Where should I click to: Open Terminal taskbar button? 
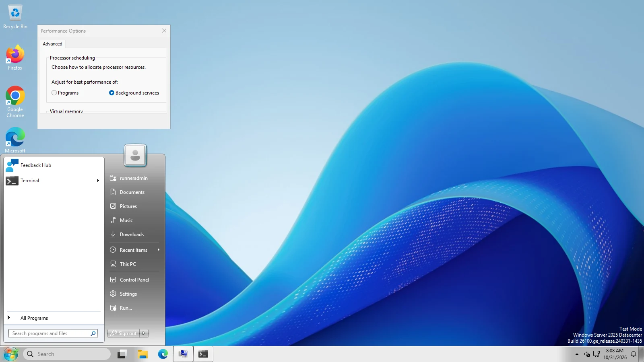click(x=203, y=354)
